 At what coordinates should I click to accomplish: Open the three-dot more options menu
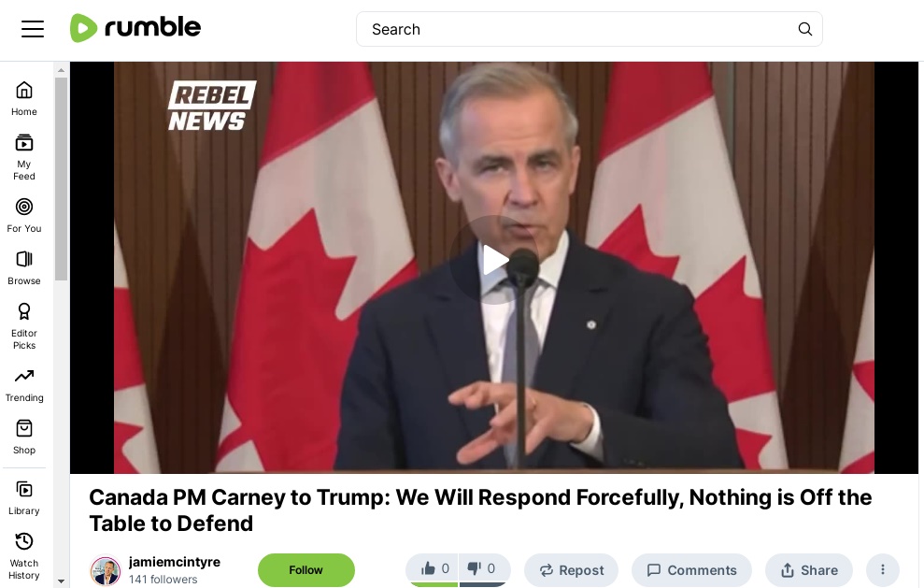point(882,569)
